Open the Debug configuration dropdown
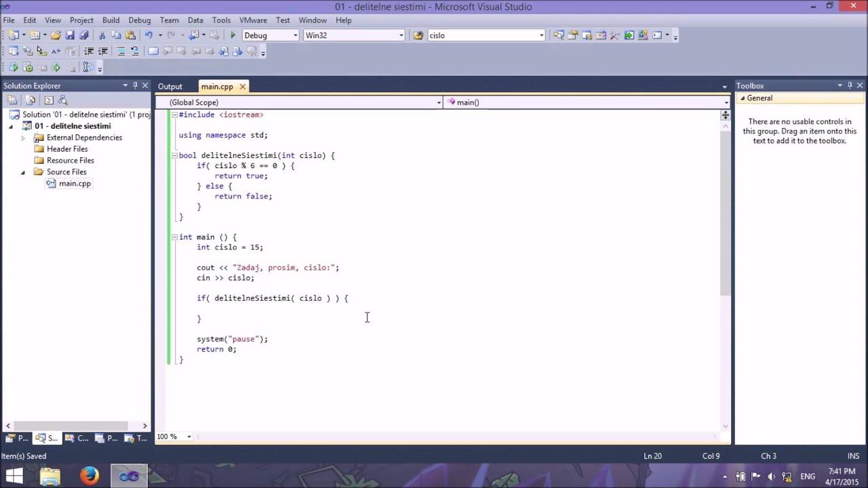 [295, 35]
